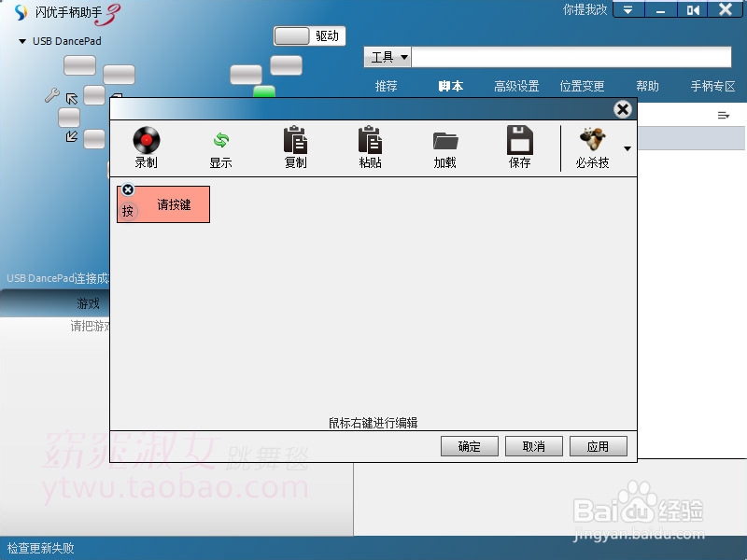Toggle the small x badge on 请按键 entry
Screen dimensions: 747x560
[x=127, y=189]
